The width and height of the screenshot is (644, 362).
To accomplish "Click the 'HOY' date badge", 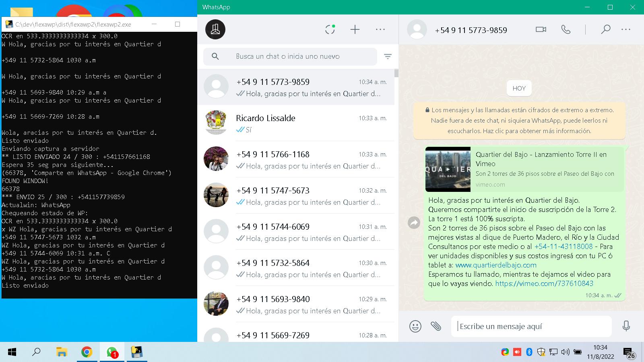I will coord(519,88).
